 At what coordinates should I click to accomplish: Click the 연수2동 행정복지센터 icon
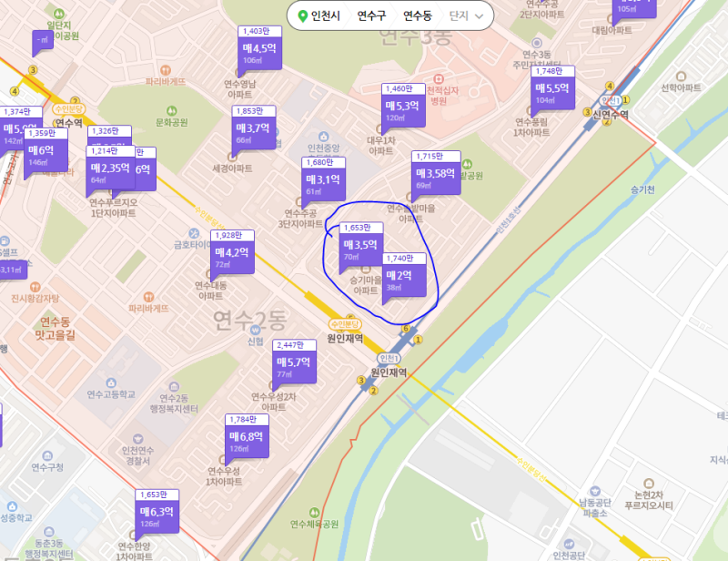click(x=174, y=387)
